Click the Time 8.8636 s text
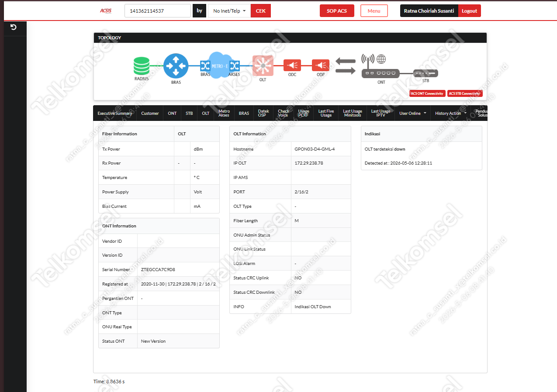This screenshot has width=557, height=392. click(x=109, y=382)
